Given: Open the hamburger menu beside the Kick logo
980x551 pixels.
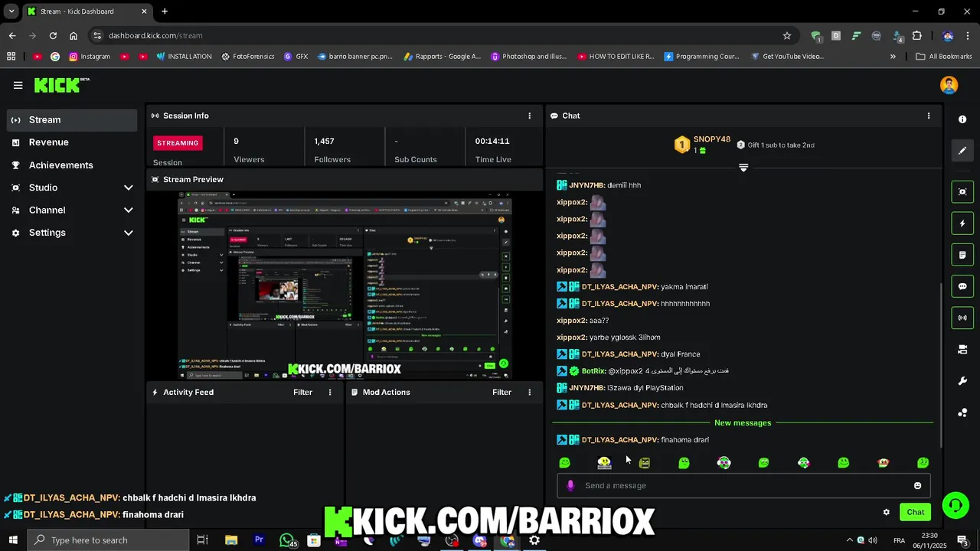Looking at the screenshot, I should pyautogui.click(x=18, y=86).
